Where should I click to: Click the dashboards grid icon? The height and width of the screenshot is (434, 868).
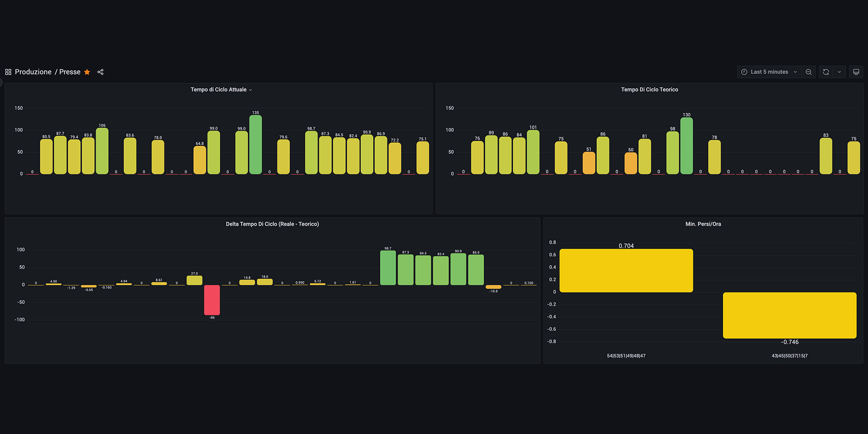[8, 72]
